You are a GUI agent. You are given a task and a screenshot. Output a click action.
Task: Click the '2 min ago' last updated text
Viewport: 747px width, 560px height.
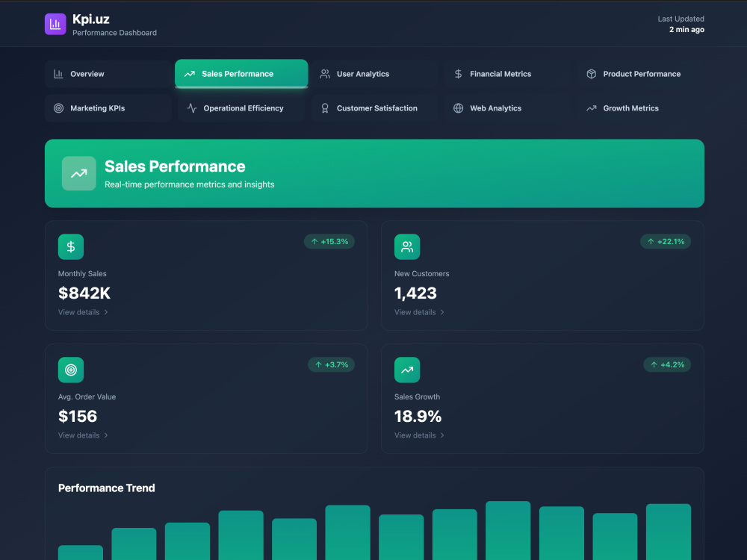[x=686, y=30]
